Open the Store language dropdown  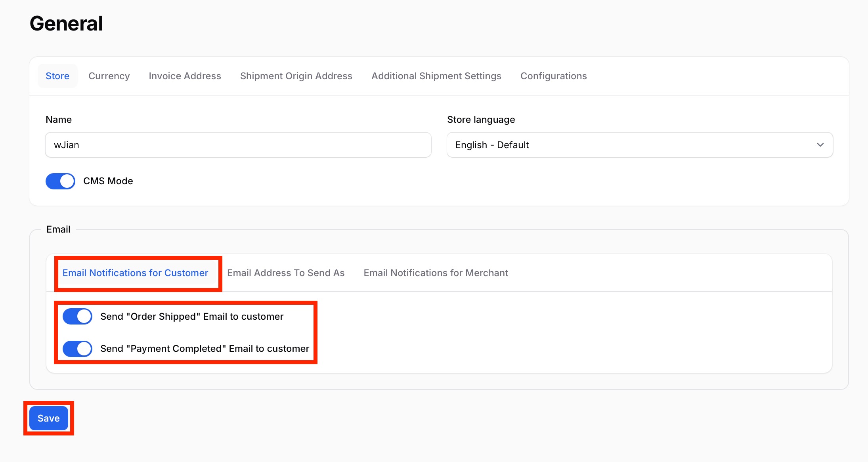click(639, 145)
